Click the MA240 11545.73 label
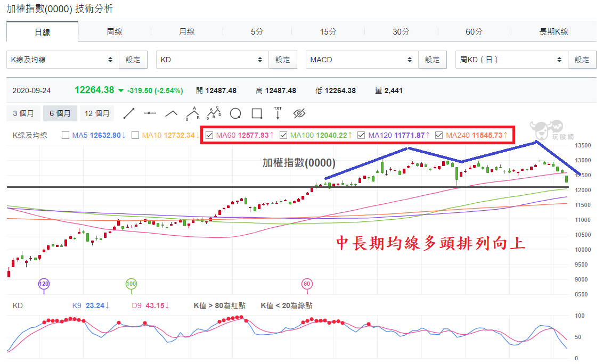 point(476,135)
